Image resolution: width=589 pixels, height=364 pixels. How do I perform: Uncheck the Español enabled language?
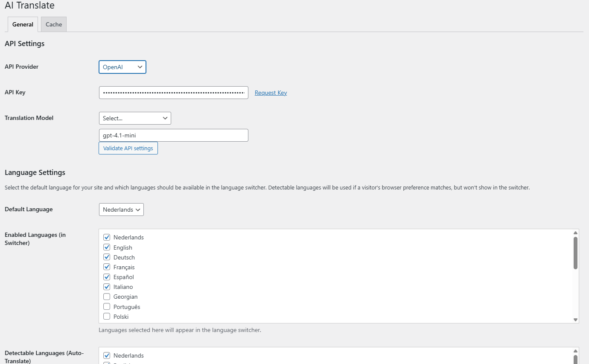pos(107,277)
